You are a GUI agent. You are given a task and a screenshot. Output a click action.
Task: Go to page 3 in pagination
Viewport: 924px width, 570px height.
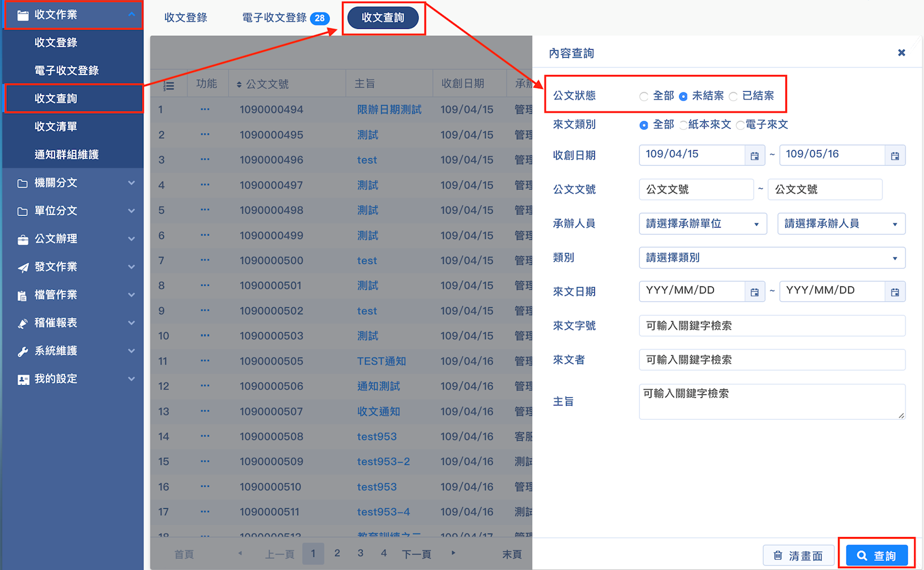pyautogui.click(x=360, y=553)
